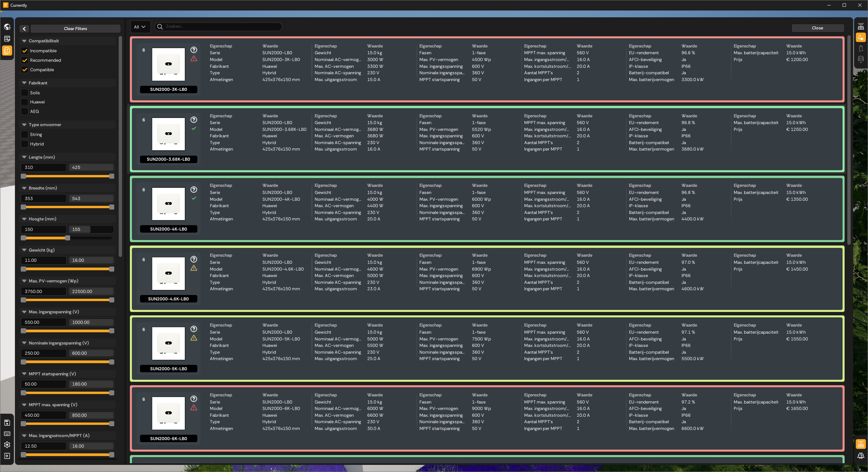Open the component library panel icon
Screen dimensions: 868x472
tap(7, 51)
